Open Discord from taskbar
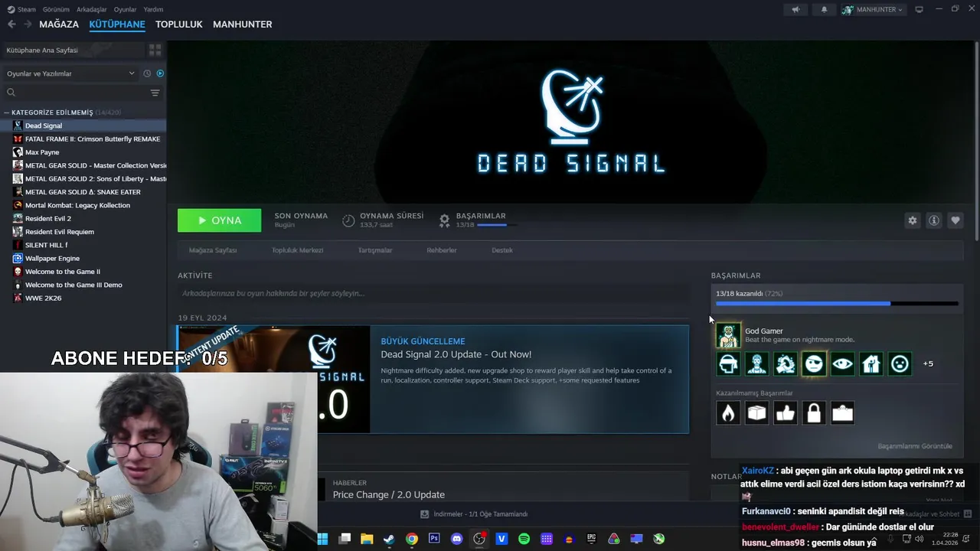Viewport: 980px width, 551px height. click(457, 539)
